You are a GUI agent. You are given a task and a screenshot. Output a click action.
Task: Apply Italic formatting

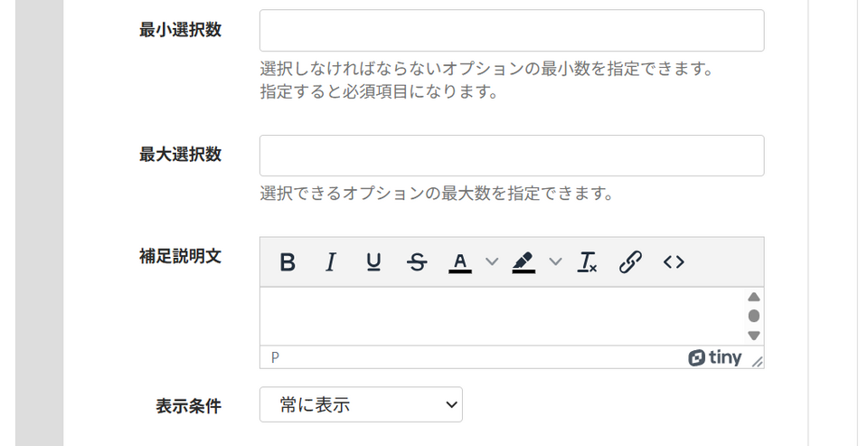point(331,262)
